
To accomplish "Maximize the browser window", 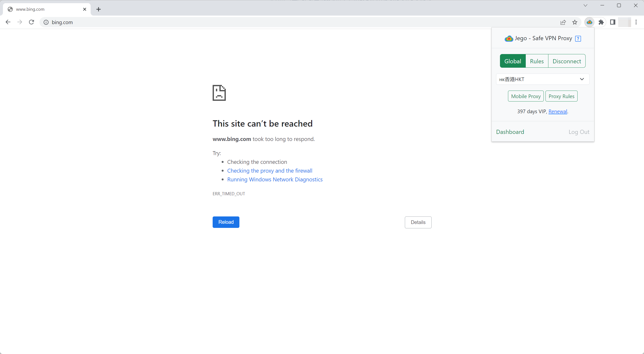I will coord(619,6).
